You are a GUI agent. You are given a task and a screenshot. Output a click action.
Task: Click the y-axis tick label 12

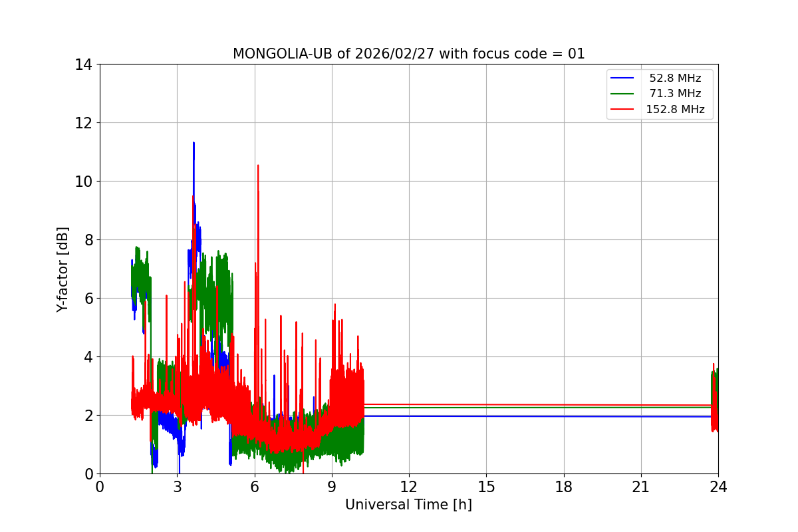tap(84, 123)
